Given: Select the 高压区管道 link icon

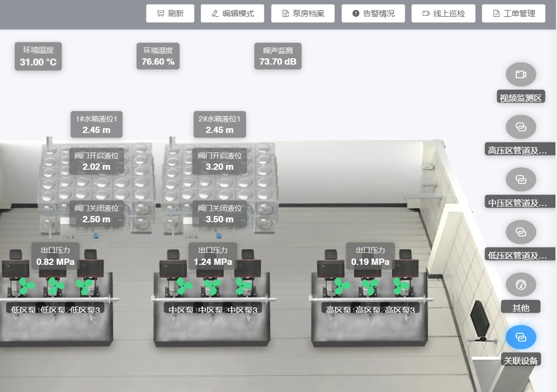Looking at the screenshot, I should point(521,127).
